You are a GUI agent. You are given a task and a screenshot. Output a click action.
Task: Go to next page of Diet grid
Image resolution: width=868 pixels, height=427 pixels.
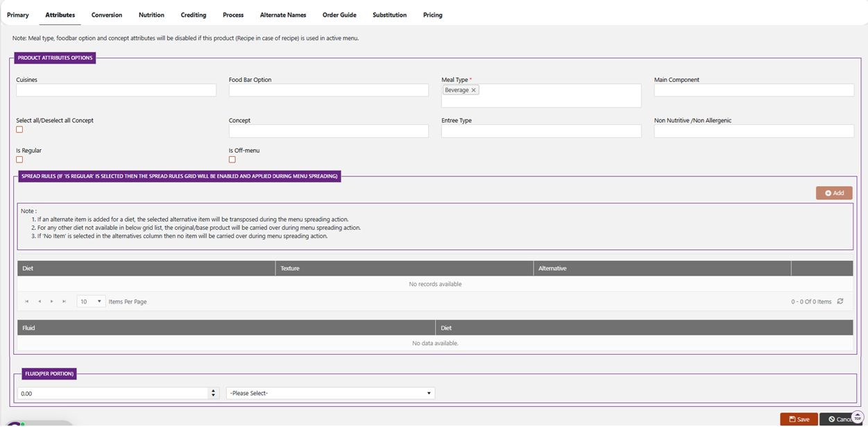pos(52,301)
